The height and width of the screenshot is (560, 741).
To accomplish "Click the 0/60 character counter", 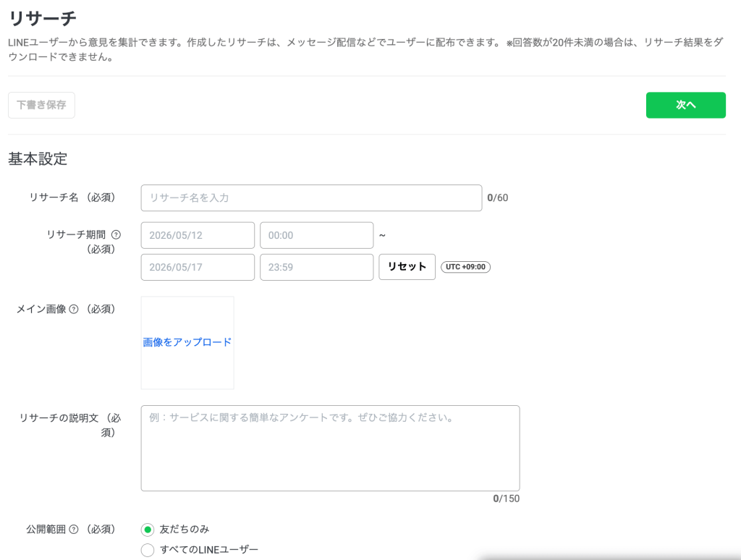I will pos(498,198).
